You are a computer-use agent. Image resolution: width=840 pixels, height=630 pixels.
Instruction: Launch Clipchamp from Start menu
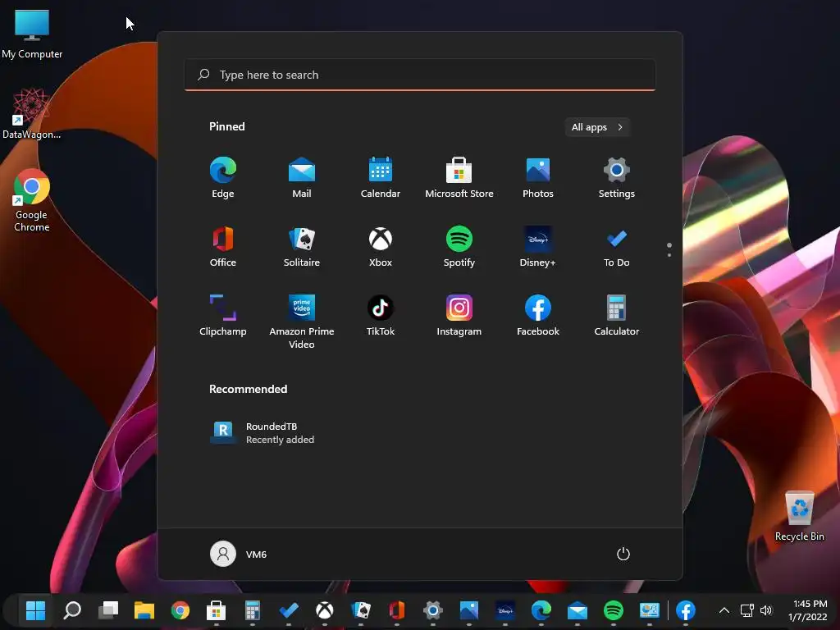point(223,316)
